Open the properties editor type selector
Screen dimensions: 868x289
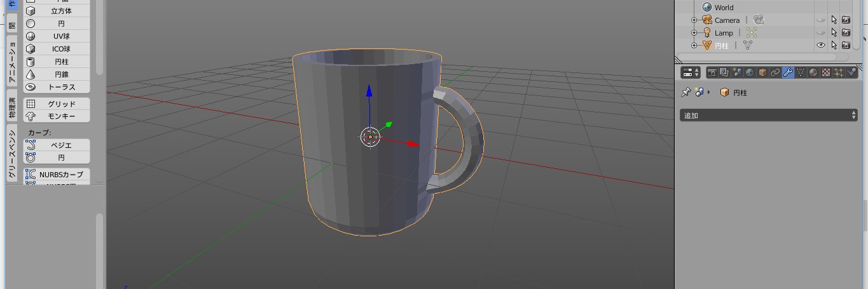(690, 72)
